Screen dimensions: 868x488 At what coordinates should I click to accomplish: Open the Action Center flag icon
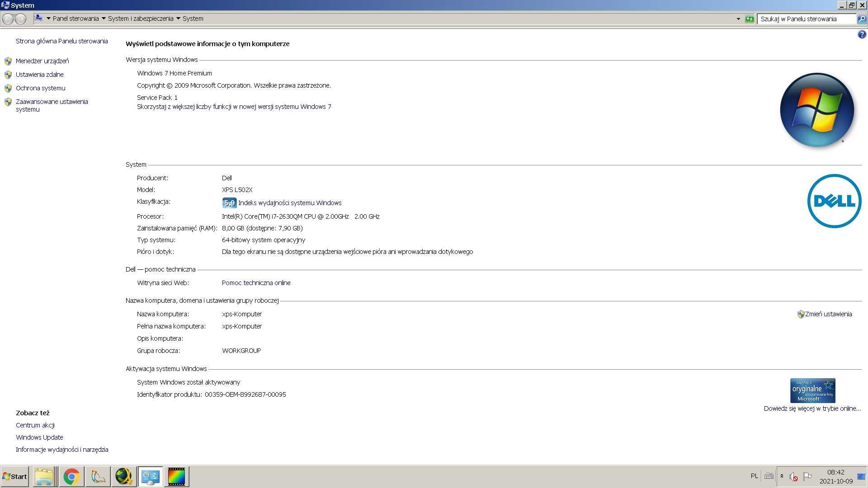click(807, 476)
